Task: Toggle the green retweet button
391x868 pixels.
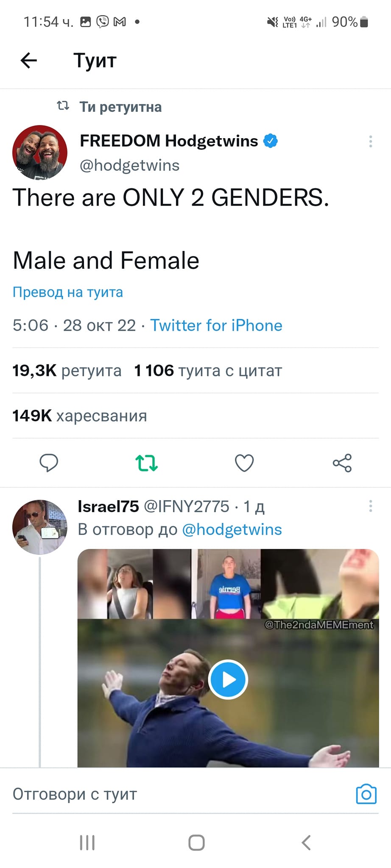Action: [146, 463]
